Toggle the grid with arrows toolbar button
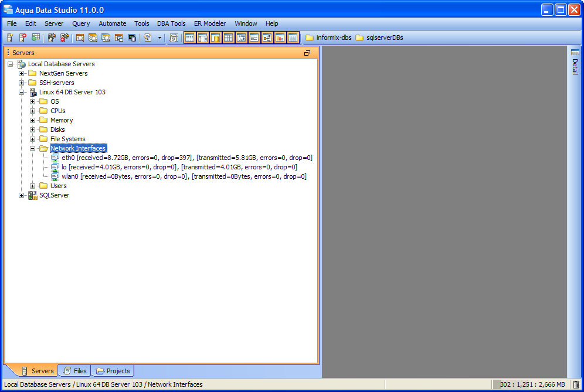 (x=242, y=38)
